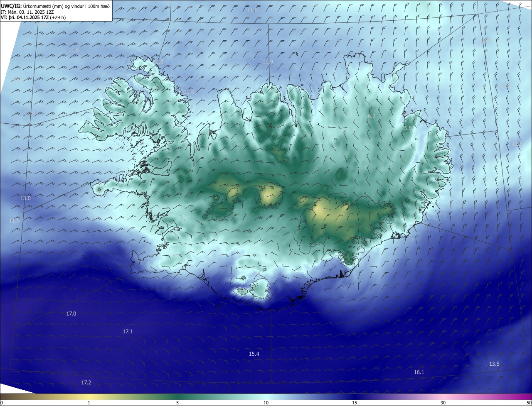Pick the magenta color at the legend's 50 end
Screen dimensions: 532x406
coord(528,396)
